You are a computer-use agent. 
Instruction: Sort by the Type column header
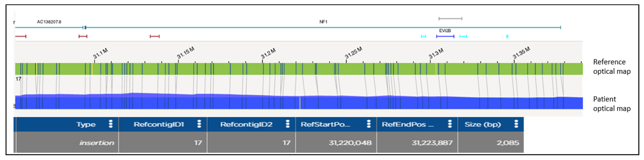(86, 125)
